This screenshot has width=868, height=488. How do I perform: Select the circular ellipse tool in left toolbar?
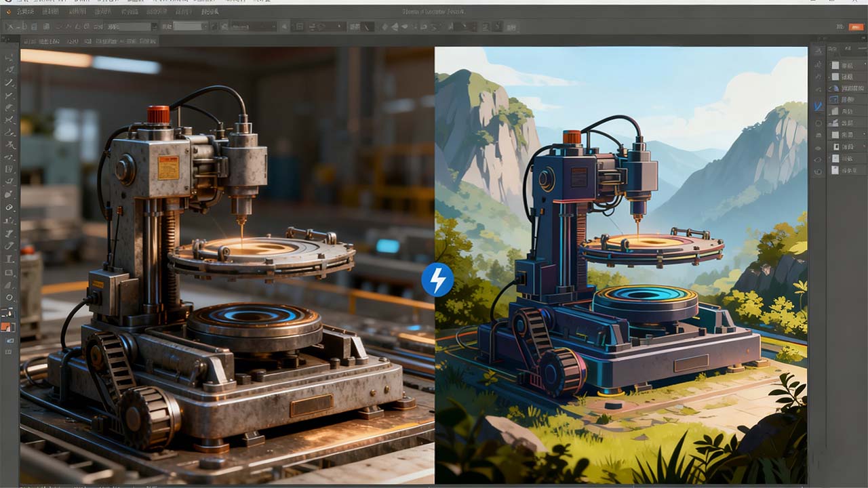(x=9, y=298)
